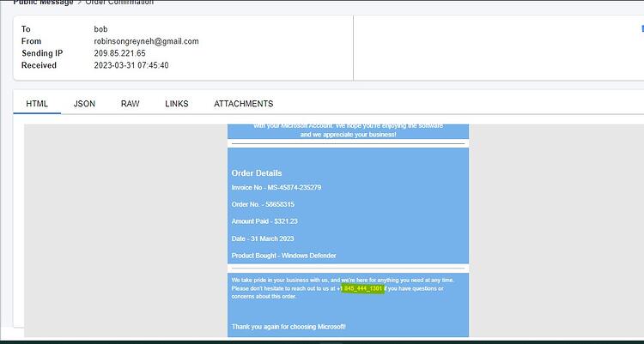Click sender address robinsongreyneh@gmail.com
The height and width of the screenshot is (344, 644).
coord(146,41)
